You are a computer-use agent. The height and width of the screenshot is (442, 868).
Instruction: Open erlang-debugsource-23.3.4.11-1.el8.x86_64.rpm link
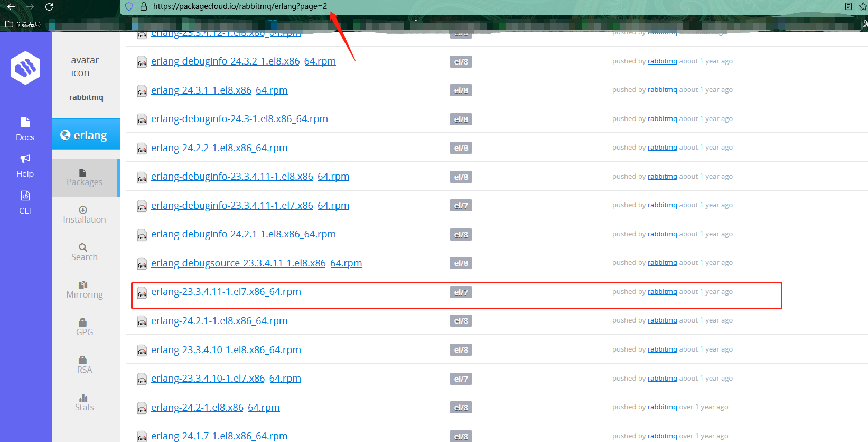pyautogui.click(x=256, y=263)
